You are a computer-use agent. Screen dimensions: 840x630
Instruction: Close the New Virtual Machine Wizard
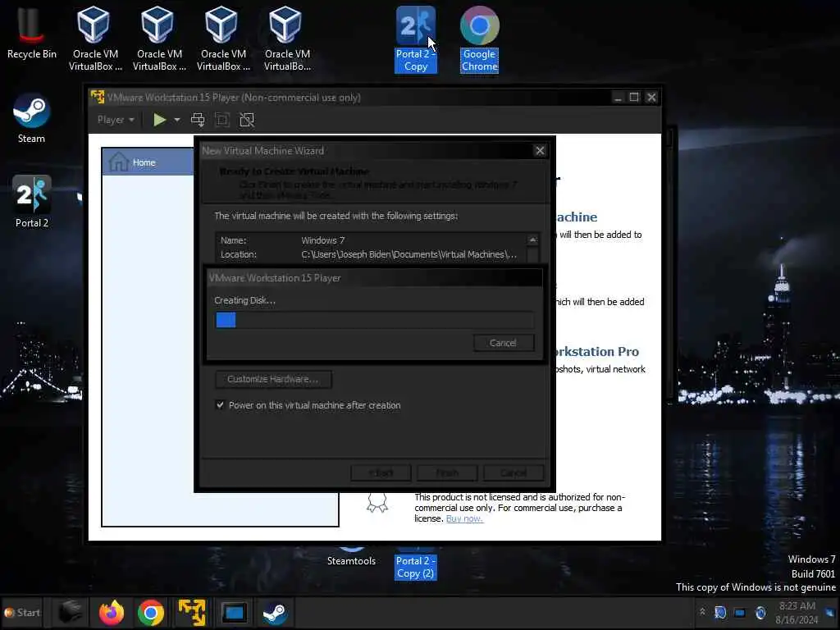tap(540, 151)
